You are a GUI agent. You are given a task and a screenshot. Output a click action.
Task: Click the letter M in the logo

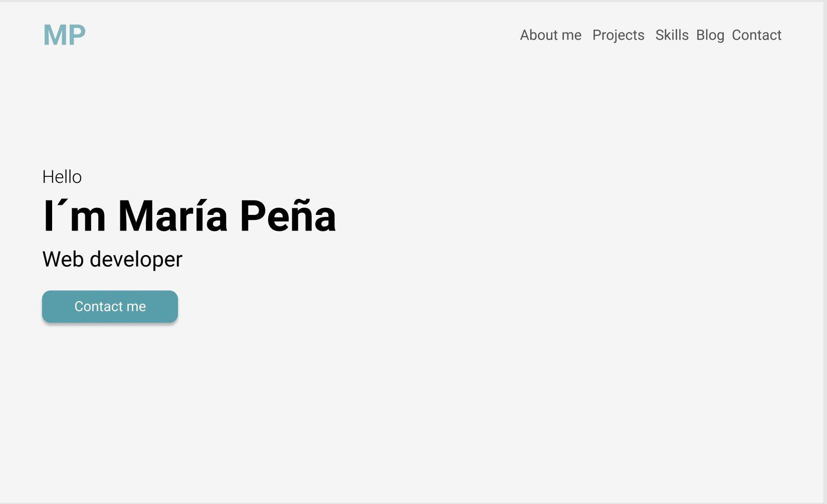point(55,35)
